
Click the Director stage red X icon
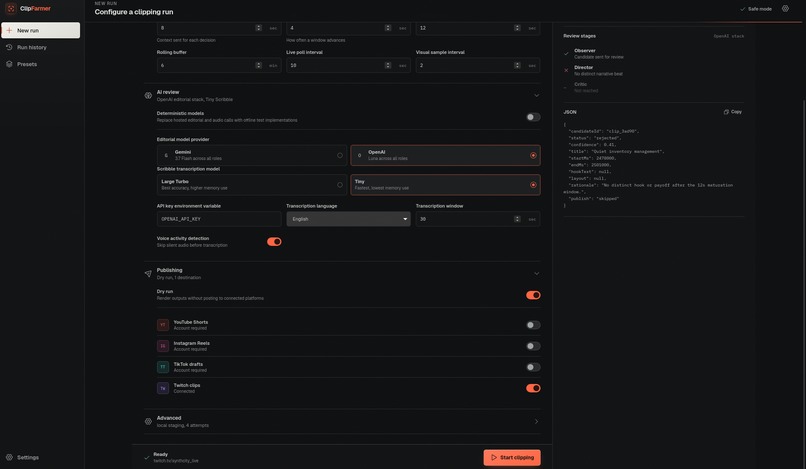pos(566,70)
